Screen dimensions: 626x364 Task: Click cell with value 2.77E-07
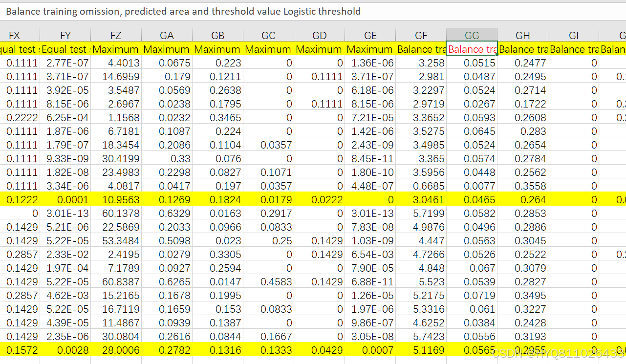(x=65, y=63)
